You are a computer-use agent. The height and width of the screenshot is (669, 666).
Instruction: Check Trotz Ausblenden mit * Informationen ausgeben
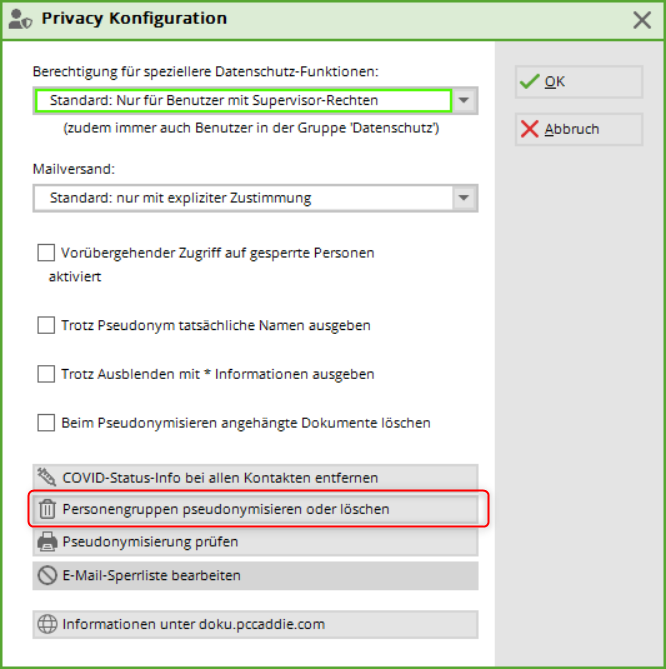[46, 374]
